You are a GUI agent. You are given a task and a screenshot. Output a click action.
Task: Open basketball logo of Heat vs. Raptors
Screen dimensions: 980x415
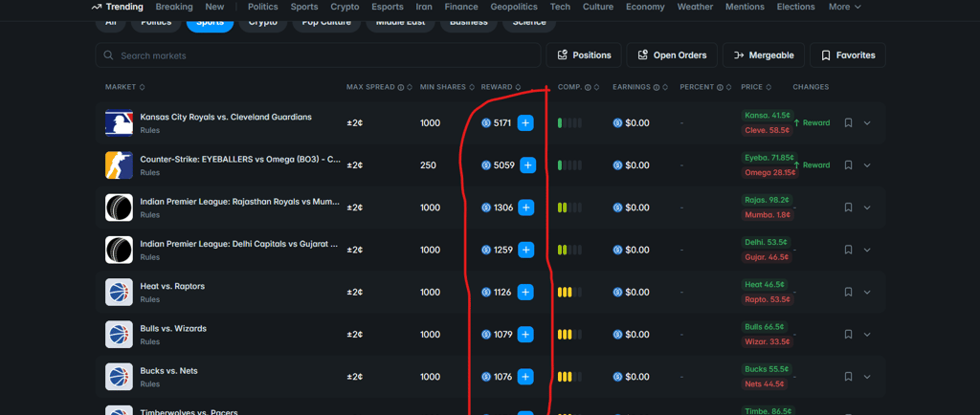tap(119, 292)
